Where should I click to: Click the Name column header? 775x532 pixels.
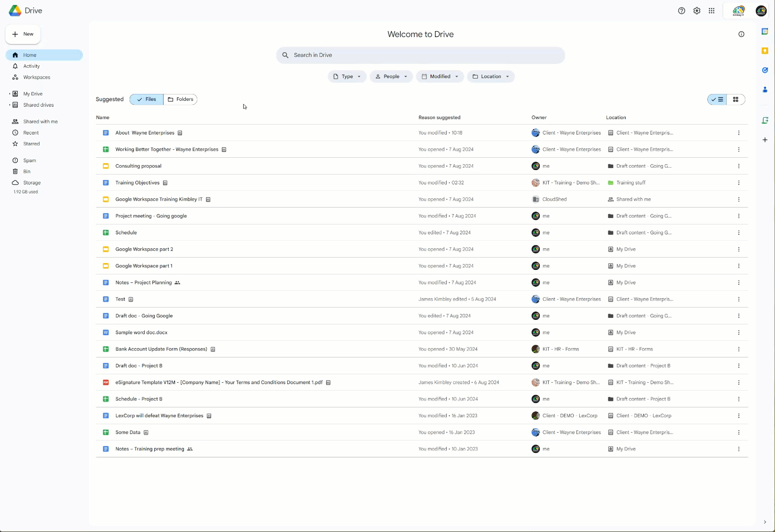[x=103, y=118]
